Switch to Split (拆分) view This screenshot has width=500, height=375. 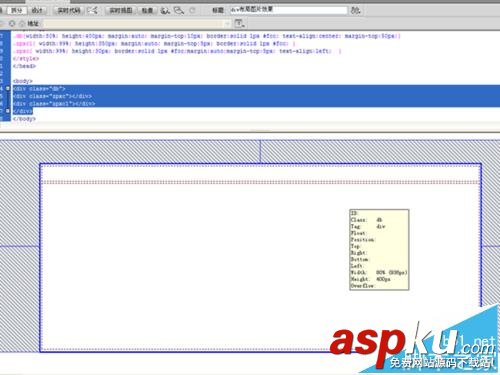coord(17,10)
